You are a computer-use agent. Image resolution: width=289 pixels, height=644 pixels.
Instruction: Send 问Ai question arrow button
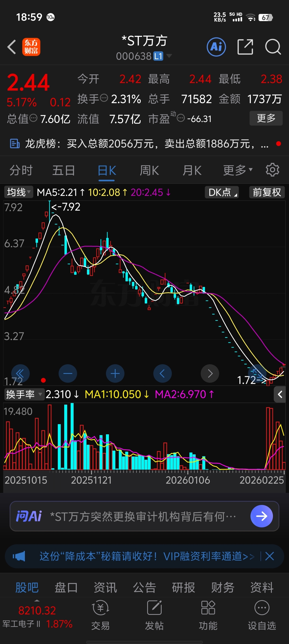[261, 516]
